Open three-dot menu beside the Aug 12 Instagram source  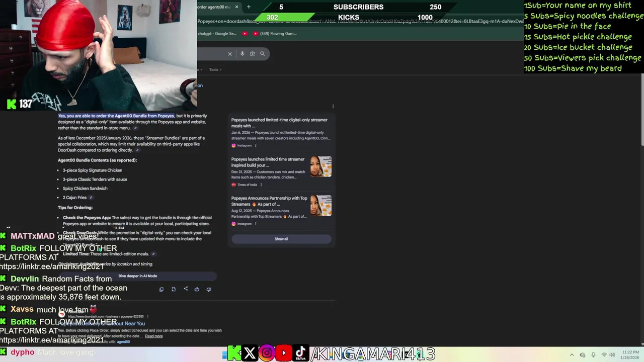[x=256, y=224]
